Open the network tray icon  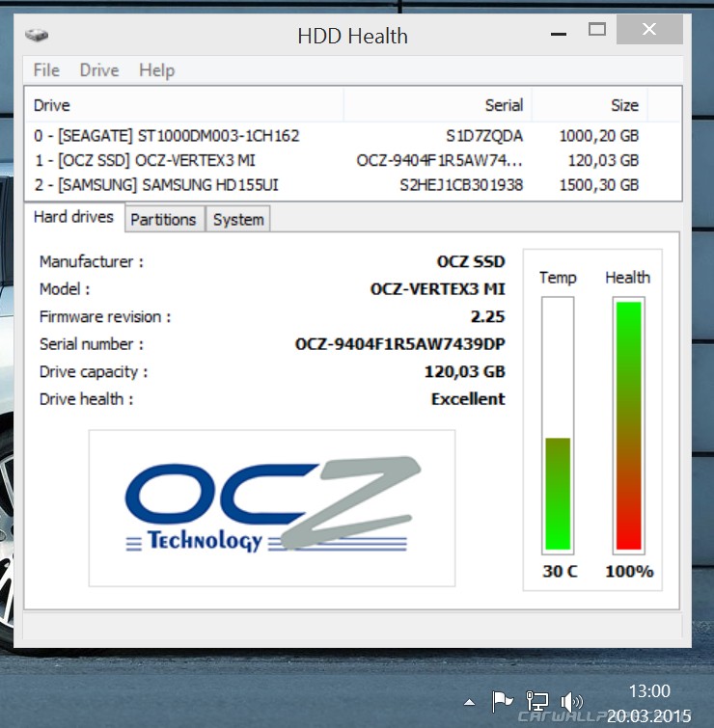(536, 701)
